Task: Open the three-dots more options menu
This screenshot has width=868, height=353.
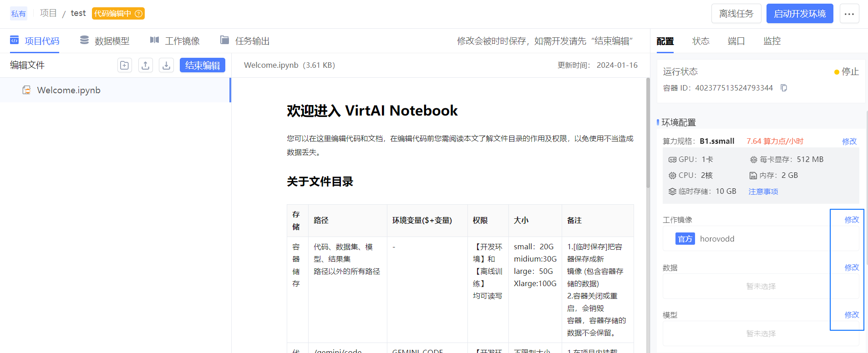Action: pyautogui.click(x=849, y=14)
